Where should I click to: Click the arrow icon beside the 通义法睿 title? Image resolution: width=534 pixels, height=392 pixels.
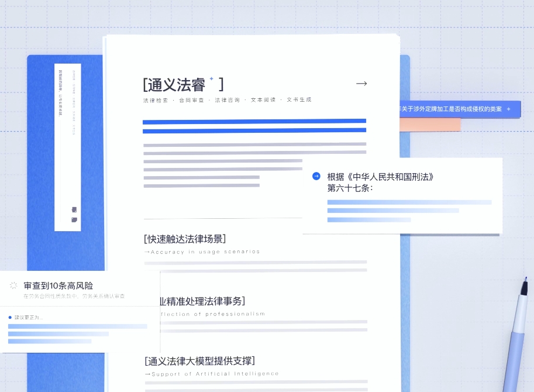(x=361, y=84)
